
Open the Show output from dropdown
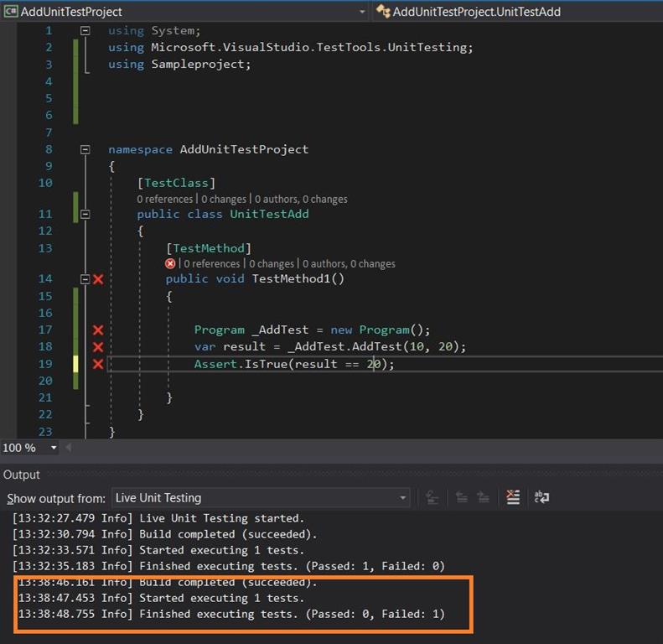pos(400,497)
